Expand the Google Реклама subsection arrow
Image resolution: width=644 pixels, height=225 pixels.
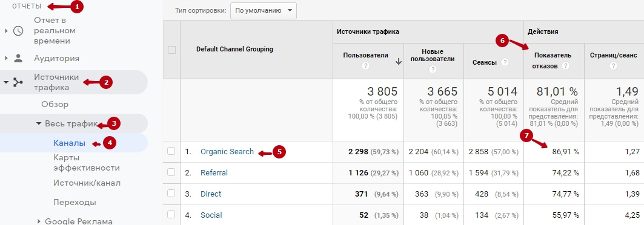click(39, 222)
